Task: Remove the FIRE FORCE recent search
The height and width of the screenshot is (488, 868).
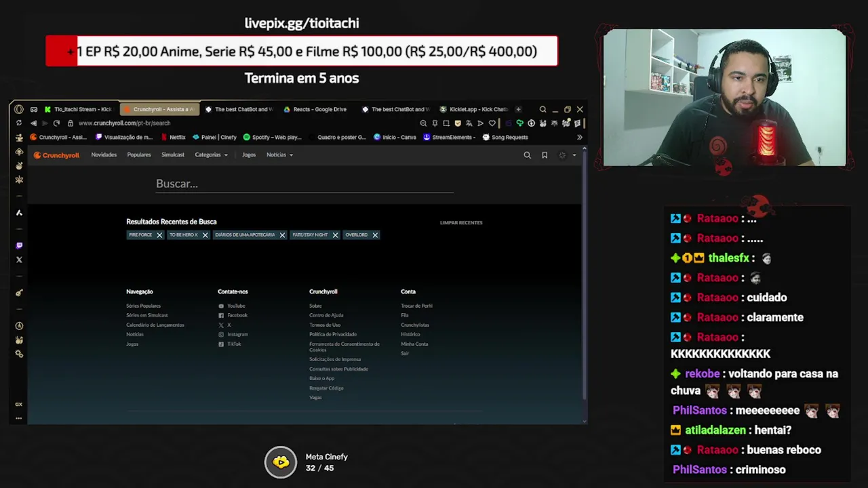Action: (x=159, y=235)
